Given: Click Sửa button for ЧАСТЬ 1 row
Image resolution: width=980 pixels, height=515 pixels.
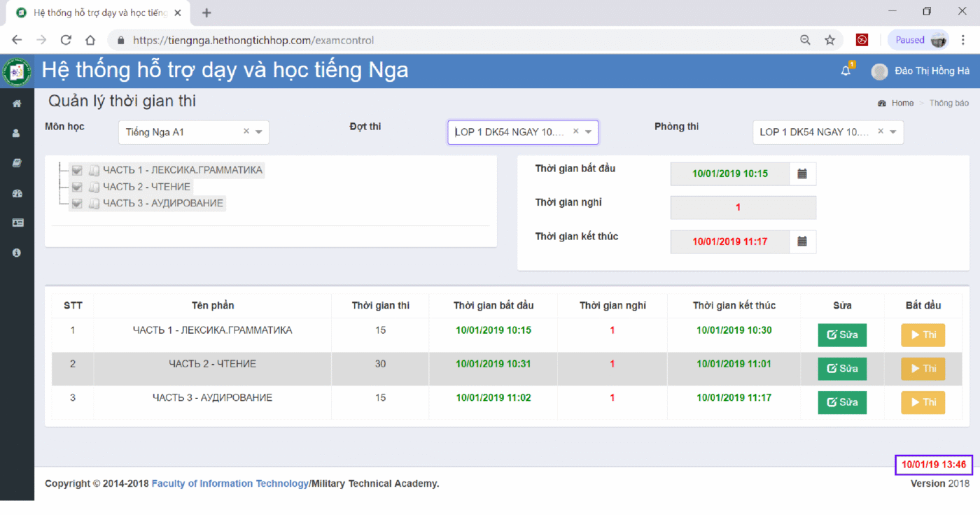Looking at the screenshot, I should pos(842,335).
